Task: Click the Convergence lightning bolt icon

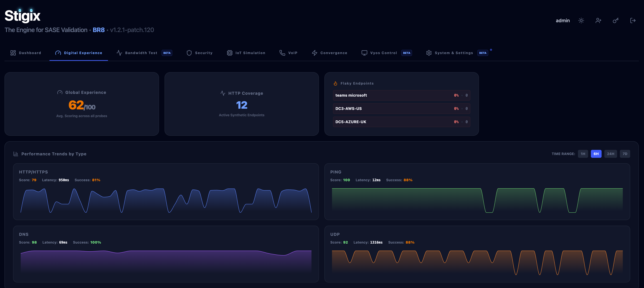Action: [315, 53]
